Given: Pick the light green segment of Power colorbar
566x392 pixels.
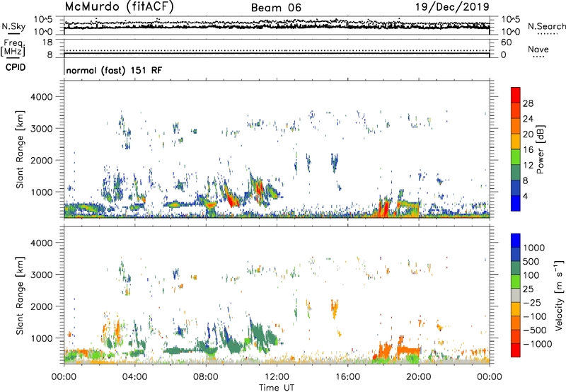Looking at the screenshot, I should tap(516, 157).
